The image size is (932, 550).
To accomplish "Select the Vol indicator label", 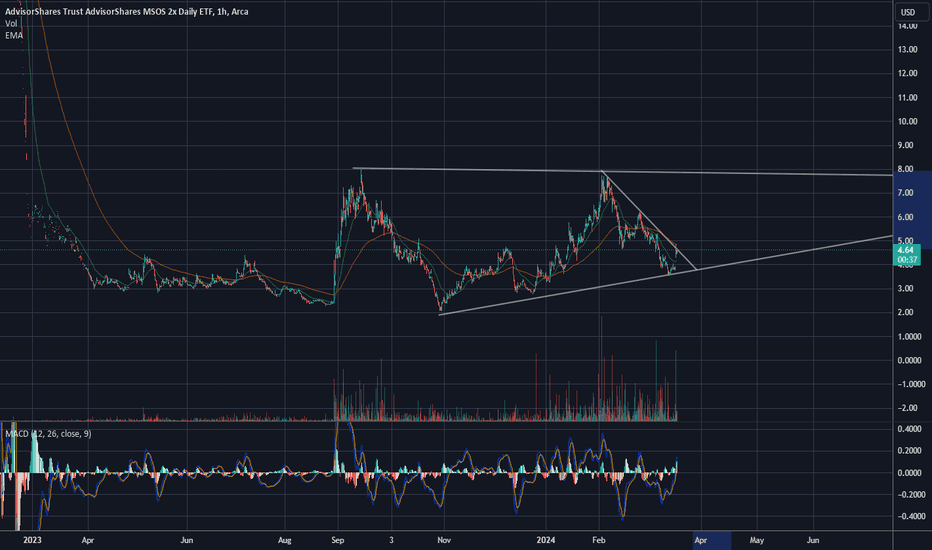I will [11, 23].
